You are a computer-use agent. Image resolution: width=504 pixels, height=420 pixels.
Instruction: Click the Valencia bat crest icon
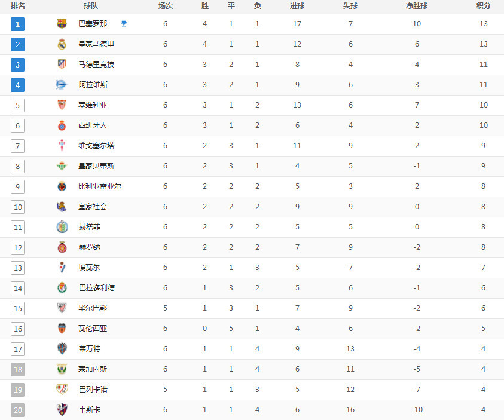point(62,328)
